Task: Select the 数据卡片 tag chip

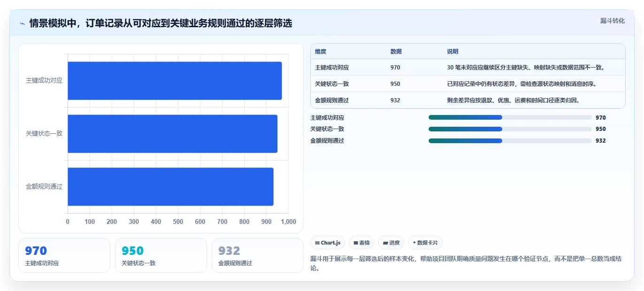Action: (x=425, y=243)
